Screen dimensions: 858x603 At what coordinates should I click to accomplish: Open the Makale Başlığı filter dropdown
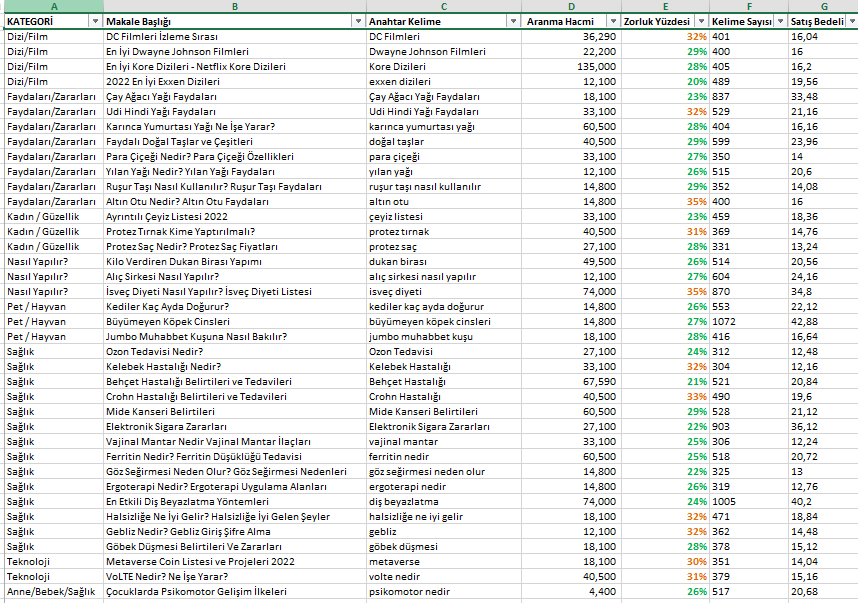click(x=358, y=21)
